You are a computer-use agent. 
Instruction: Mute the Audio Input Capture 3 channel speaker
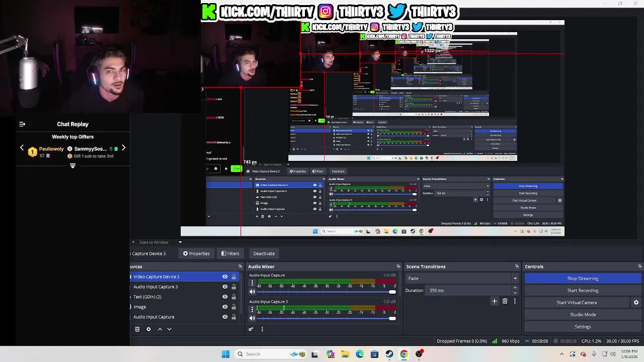click(252, 318)
